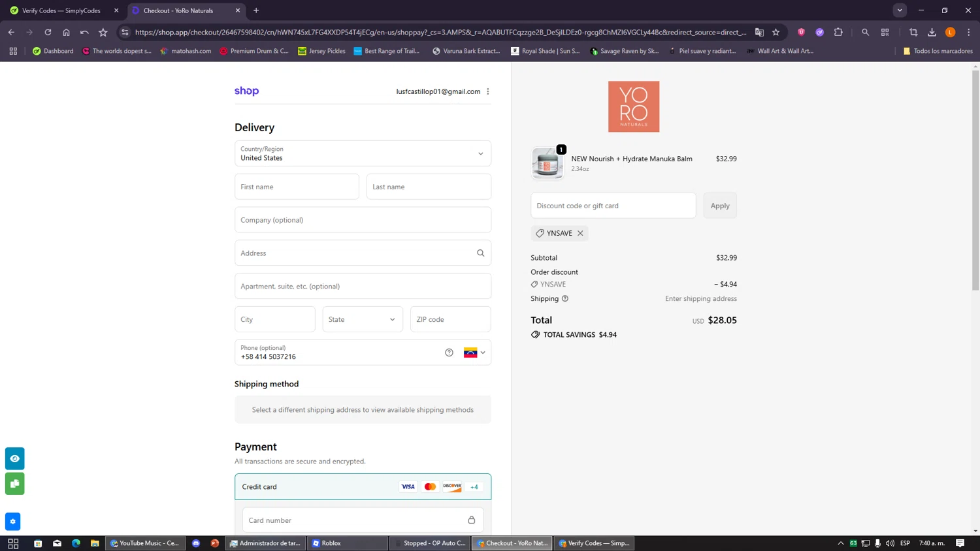Reload the current page
The height and width of the screenshot is (551, 980).
48,32
